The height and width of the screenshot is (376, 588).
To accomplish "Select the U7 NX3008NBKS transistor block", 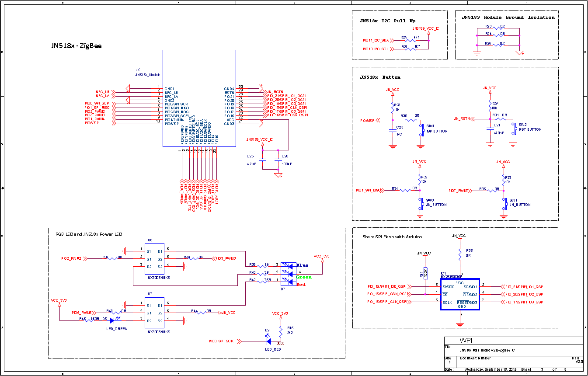I will click(x=155, y=313).
